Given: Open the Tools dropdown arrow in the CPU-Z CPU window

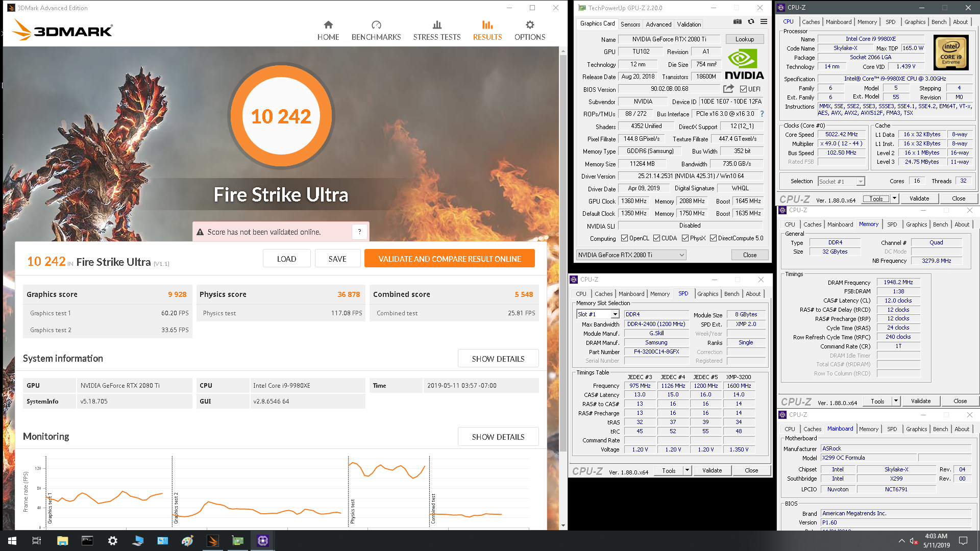Looking at the screenshot, I should 894,198.
